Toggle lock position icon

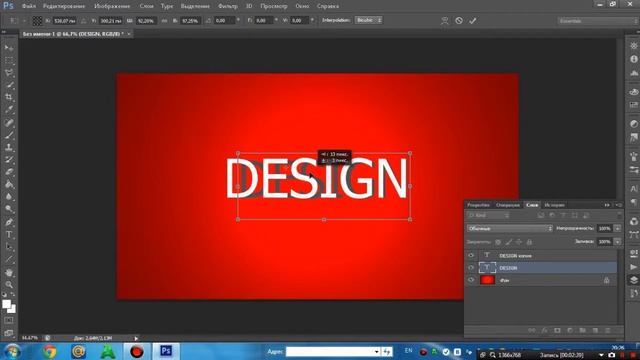(519, 242)
